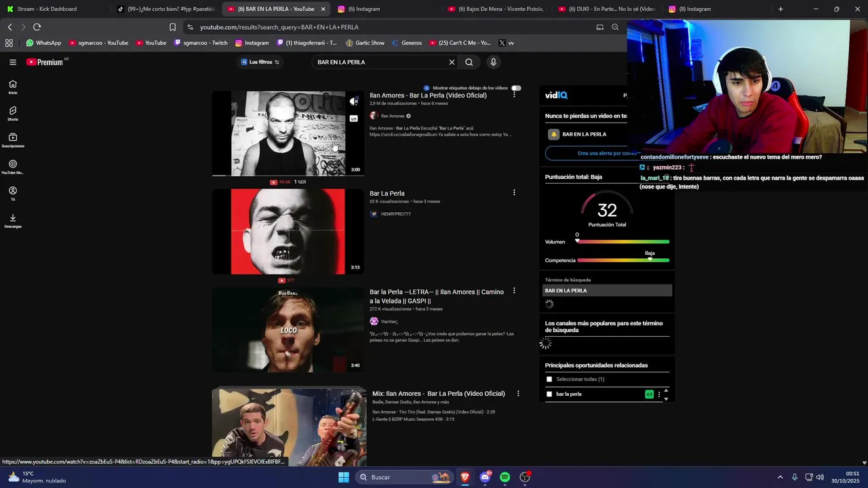Image resolution: width=868 pixels, height=488 pixels.
Task: Close the BAR EN LA PERLA tab
Action: click(x=323, y=9)
